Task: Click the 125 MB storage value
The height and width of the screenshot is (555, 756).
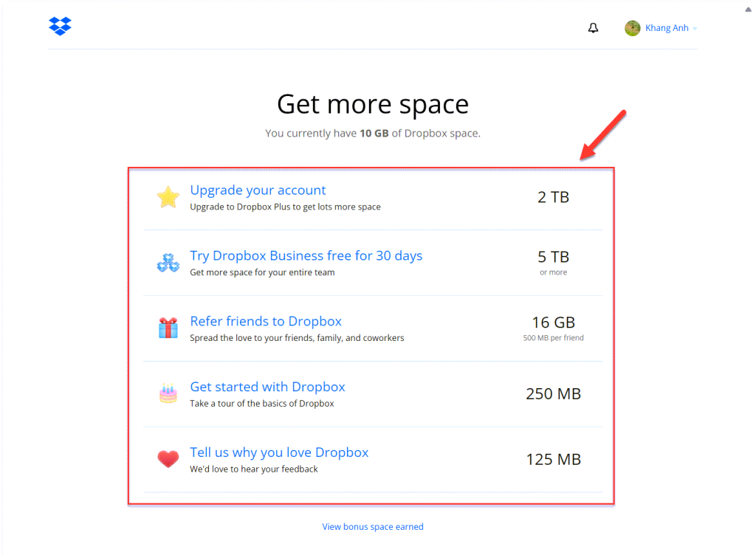Action: [554, 459]
